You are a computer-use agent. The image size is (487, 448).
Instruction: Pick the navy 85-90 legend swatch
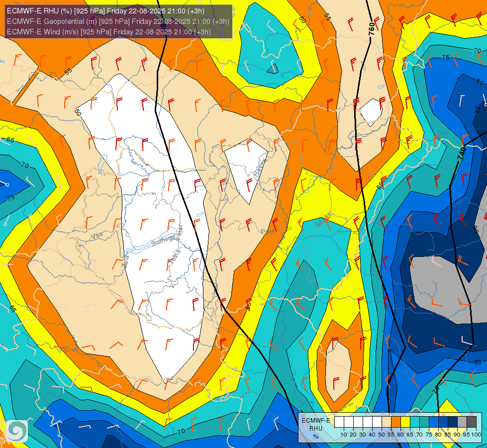pyautogui.click(x=453, y=422)
